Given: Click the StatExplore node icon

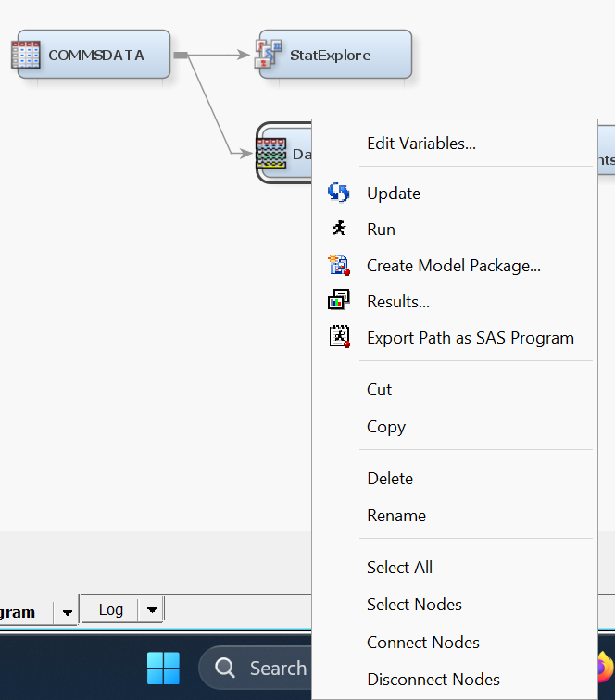Looking at the screenshot, I should [268, 54].
